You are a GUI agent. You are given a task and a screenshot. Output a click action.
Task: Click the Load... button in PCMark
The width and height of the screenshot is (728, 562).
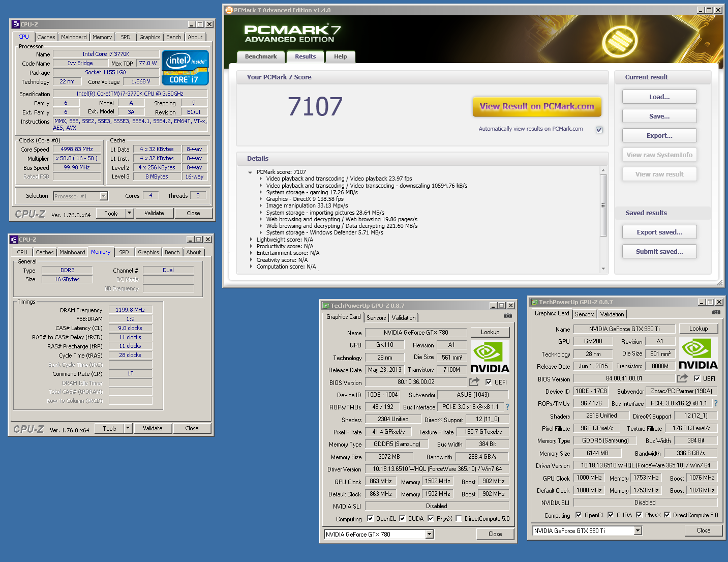coord(659,97)
